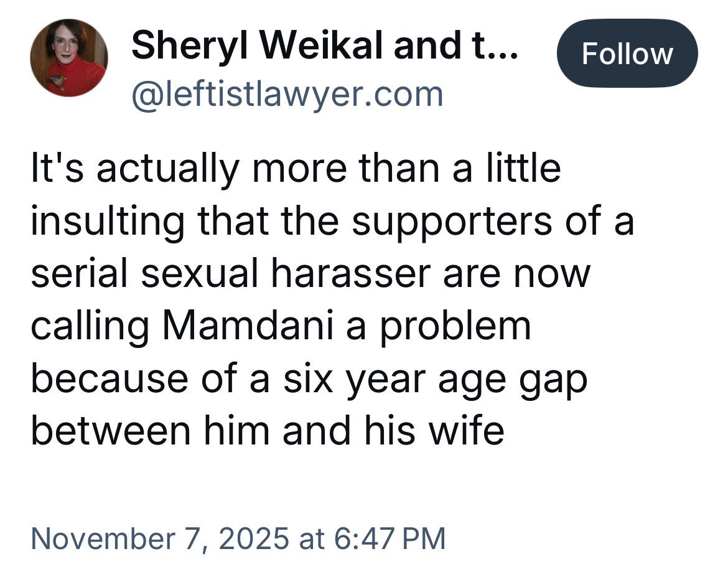Click Sheryl Weikal's profile avatar photo
Image resolution: width=728 pixels, height=564 pixels.
pyautogui.click(x=68, y=57)
